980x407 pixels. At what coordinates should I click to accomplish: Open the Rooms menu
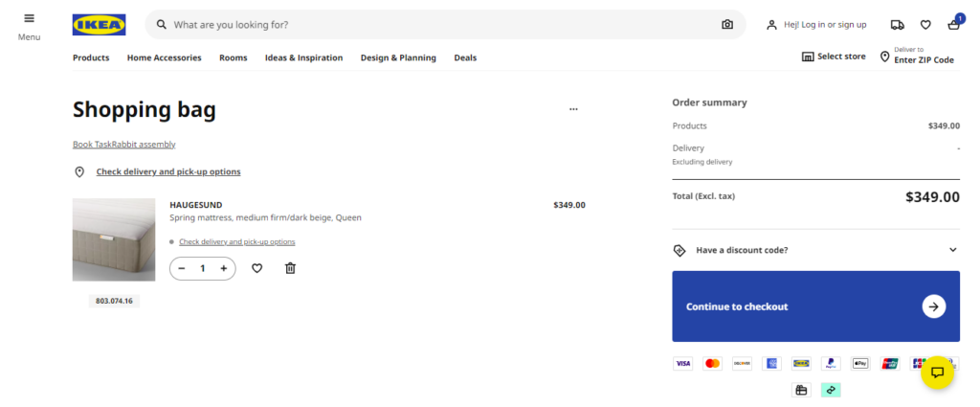point(234,57)
